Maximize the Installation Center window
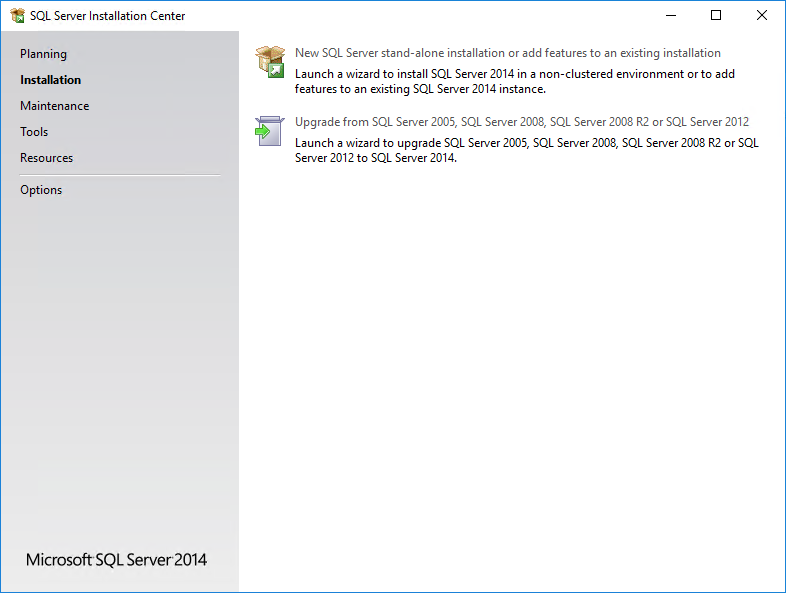This screenshot has height=593, width=786. tap(716, 16)
